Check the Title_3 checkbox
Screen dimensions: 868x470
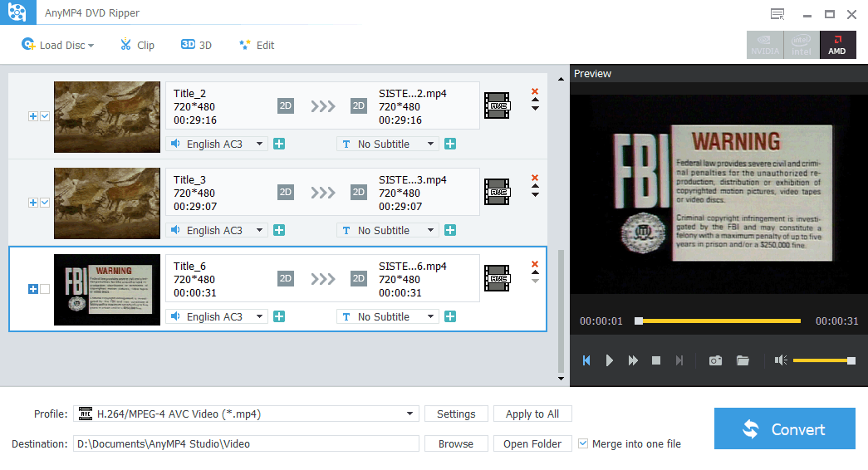pos(45,203)
